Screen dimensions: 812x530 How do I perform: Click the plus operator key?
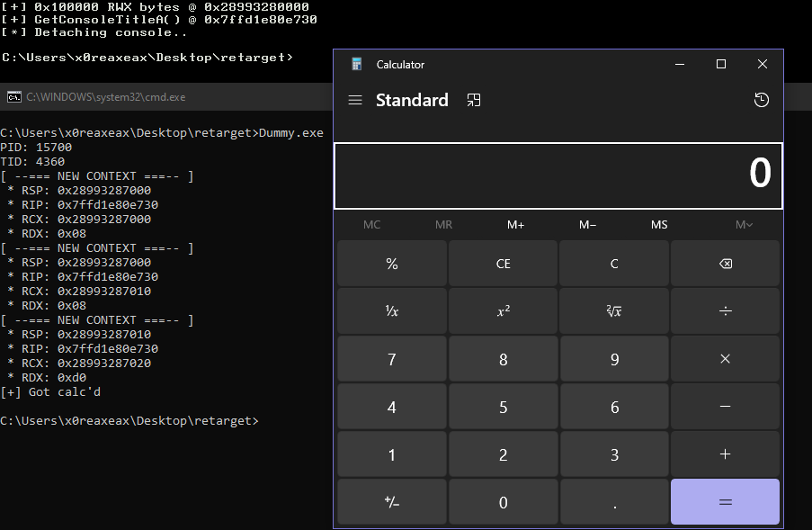(x=725, y=454)
